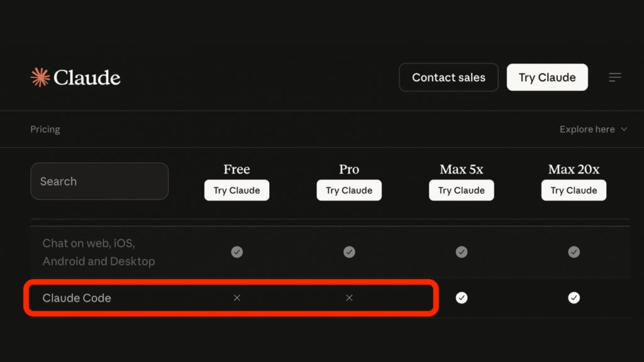Open the hamburger menu icon
This screenshot has height=362, width=644.
615,77
